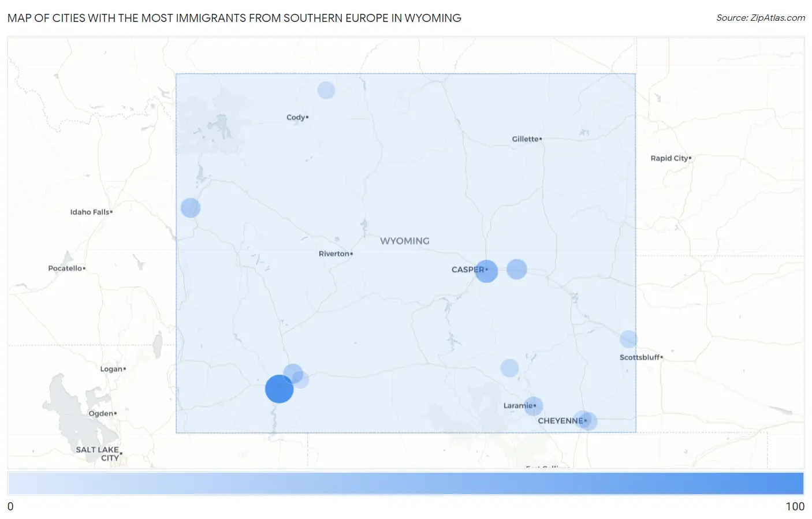Image resolution: width=812 pixels, height=519 pixels.
Task: Click the Idaho Falls label
Action: click(x=90, y=212)
